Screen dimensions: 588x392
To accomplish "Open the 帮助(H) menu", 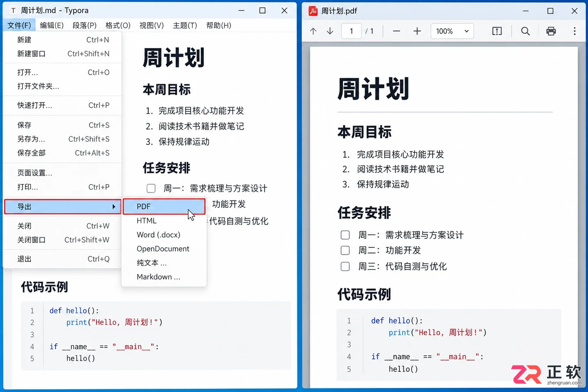I will (219, 25).
